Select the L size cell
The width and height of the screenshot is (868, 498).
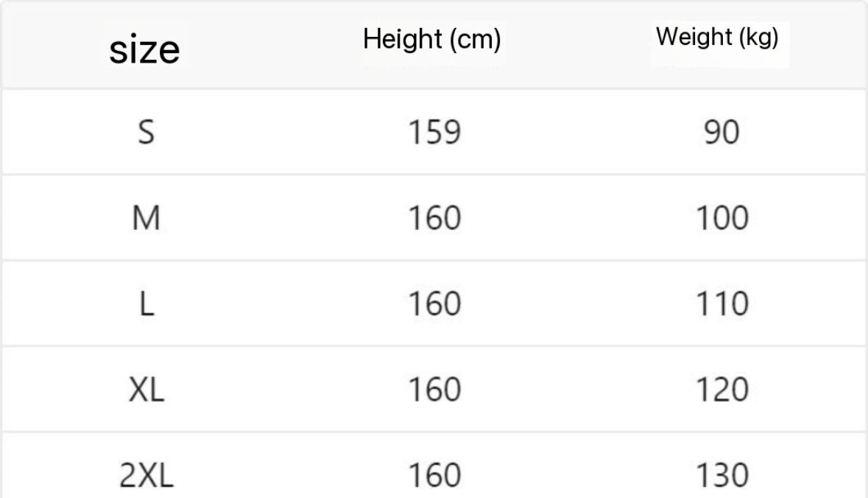click(x=147, y=304)
